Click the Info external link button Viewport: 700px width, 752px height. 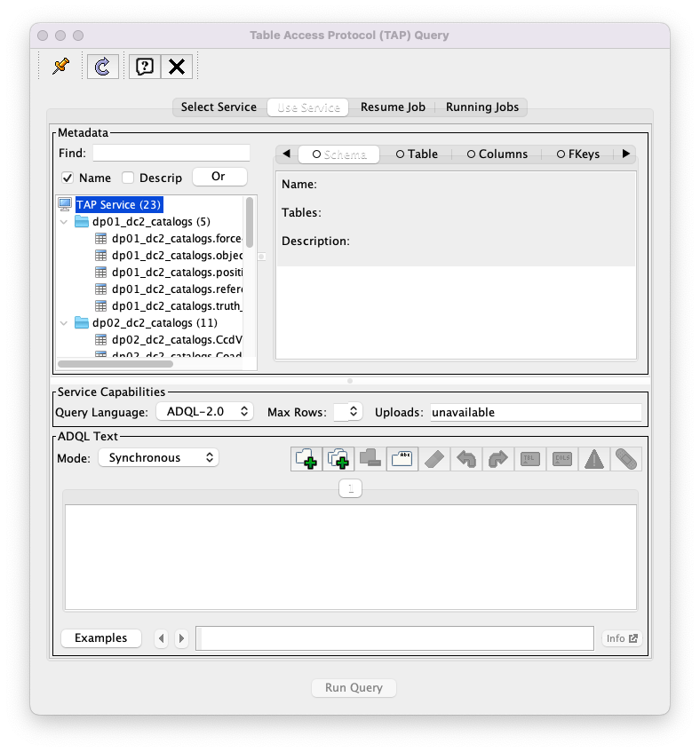click(622, 638)
